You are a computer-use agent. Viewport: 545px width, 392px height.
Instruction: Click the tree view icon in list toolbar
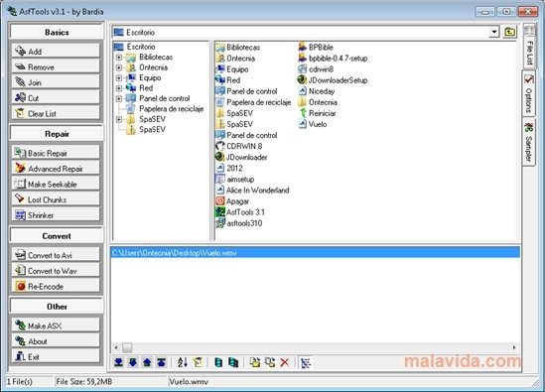306,362
